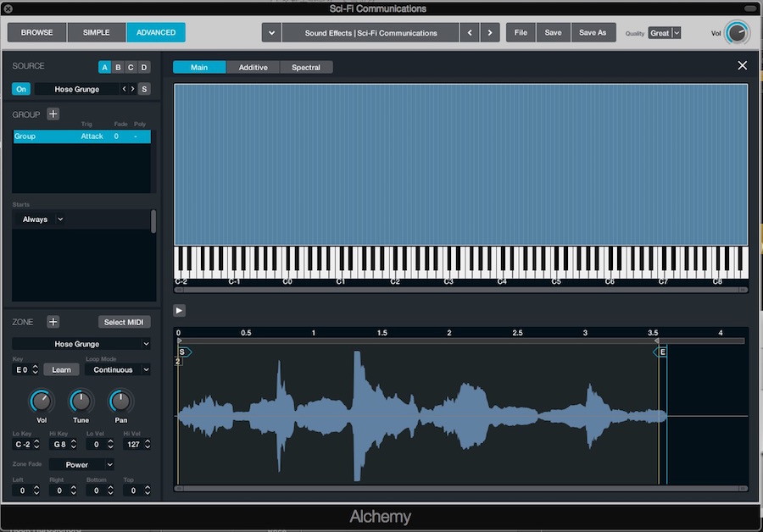This screenshot has width=763, height=532.
Task: Open the Spectral edit tab
Action: (306, 67)
